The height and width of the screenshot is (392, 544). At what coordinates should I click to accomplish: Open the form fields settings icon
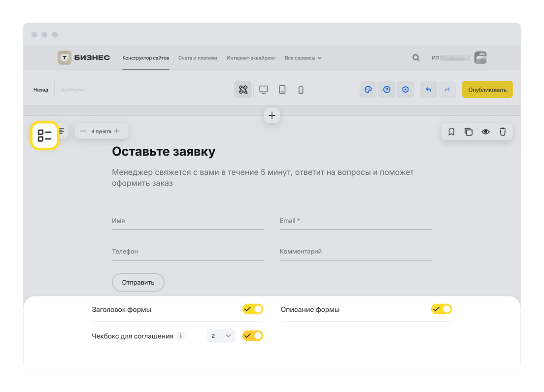(45, 135)
